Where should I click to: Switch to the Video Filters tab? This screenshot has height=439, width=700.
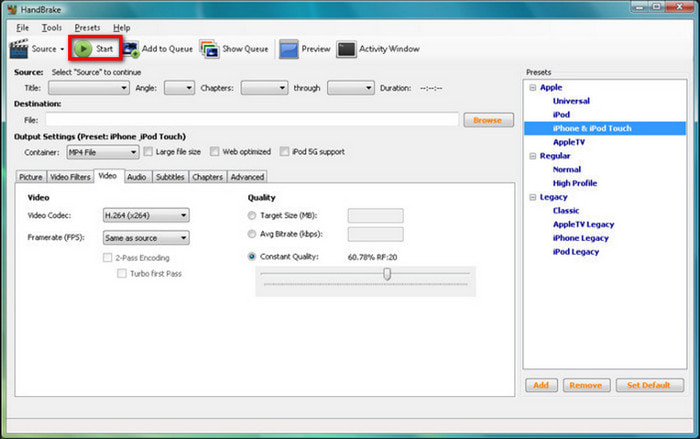[x=70, y=177]
